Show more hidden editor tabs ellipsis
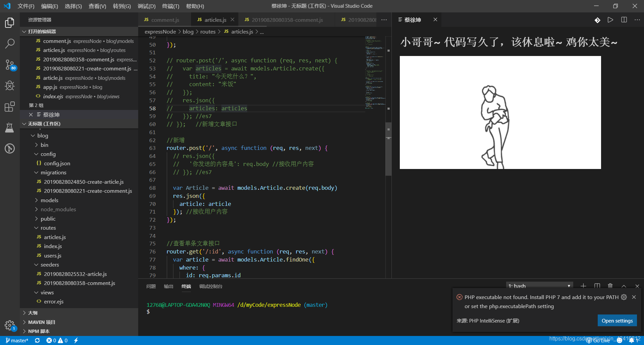 (x=384, y=20)
